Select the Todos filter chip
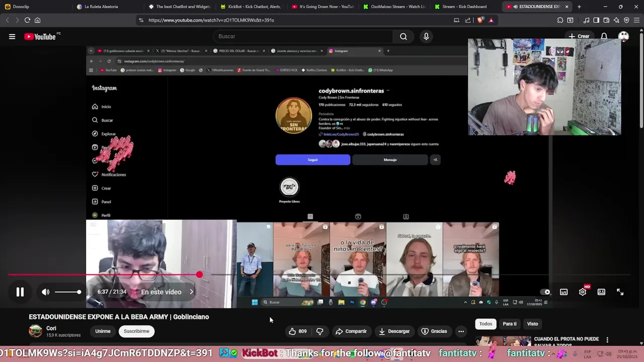 point(486,324)
